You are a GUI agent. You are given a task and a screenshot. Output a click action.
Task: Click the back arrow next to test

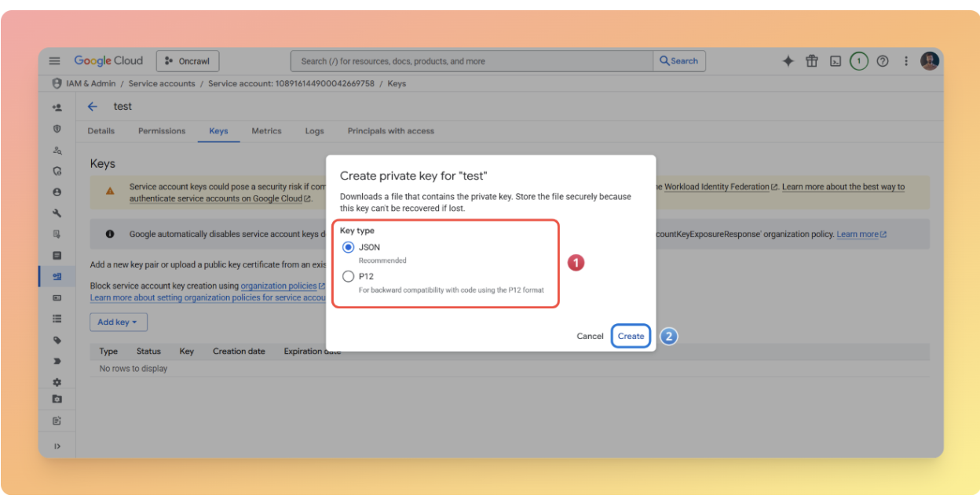tap(92, 106)
